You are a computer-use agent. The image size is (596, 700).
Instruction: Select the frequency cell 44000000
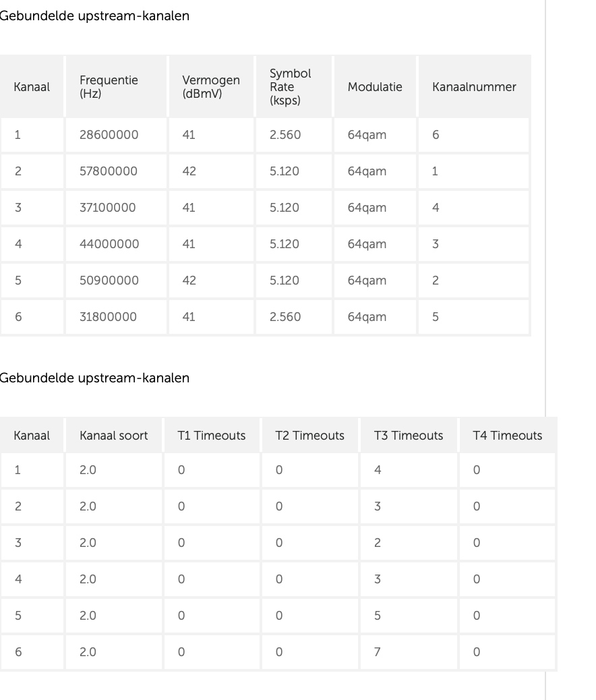[109, 244]
